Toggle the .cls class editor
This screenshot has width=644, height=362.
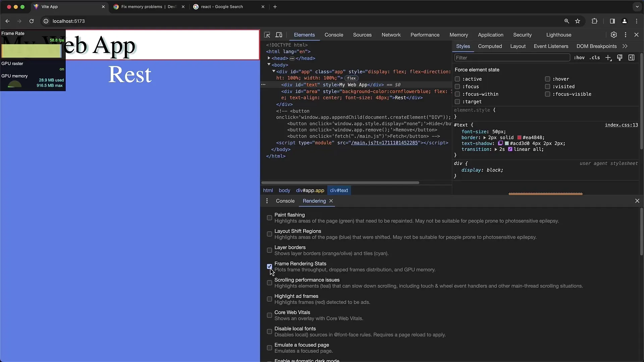tap(595, 58)
